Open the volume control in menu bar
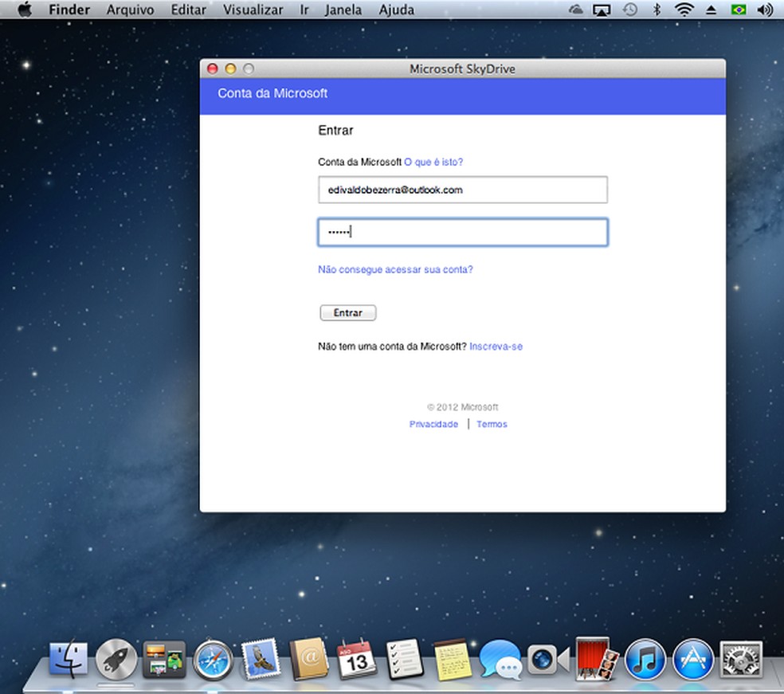 pos(765,10)
